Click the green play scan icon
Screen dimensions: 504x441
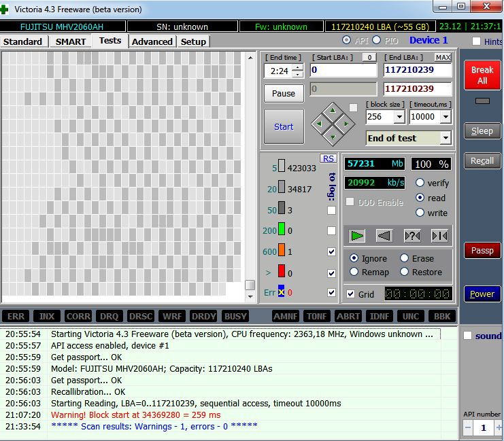357,236
